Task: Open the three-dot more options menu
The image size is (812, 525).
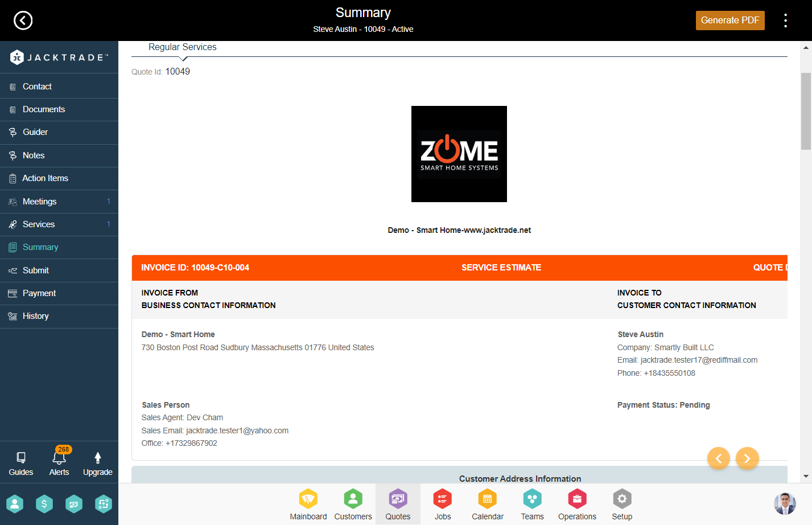Action: click(785, 20)
